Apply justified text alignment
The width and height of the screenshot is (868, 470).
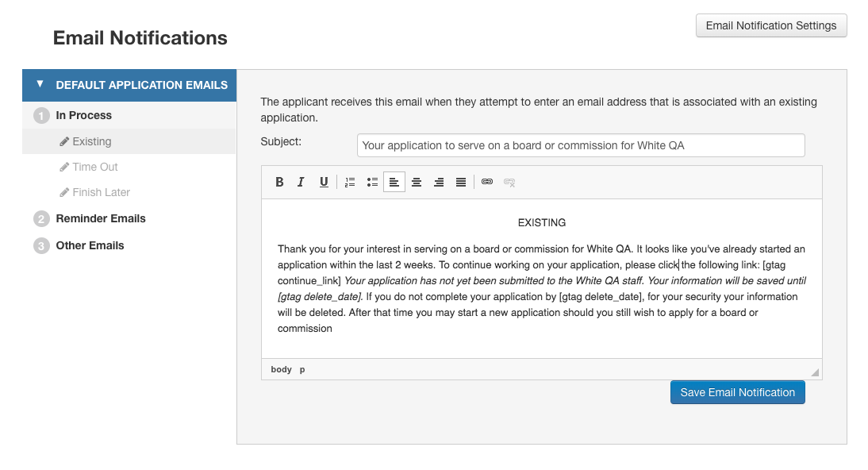click(x=461, y=182)
